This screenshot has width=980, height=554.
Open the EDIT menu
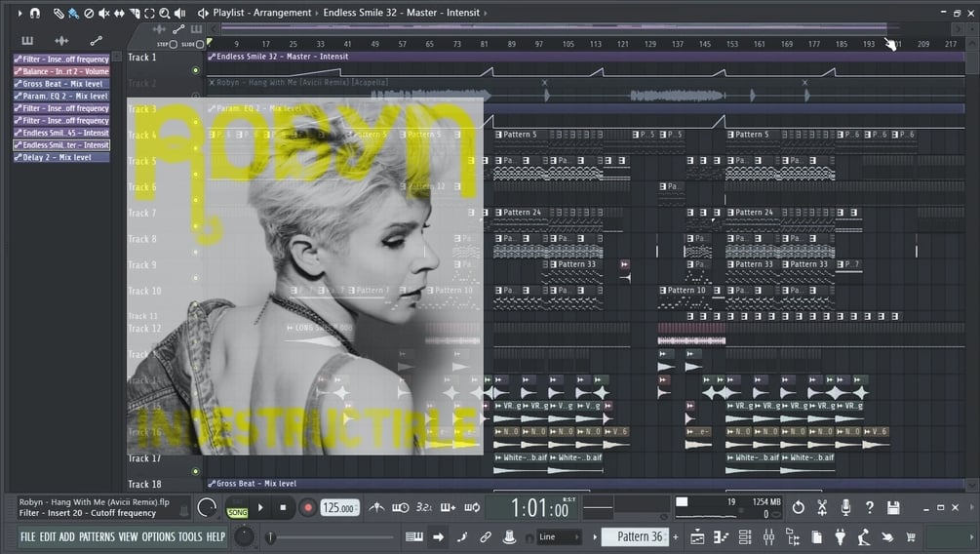click(x=48, y=536)
